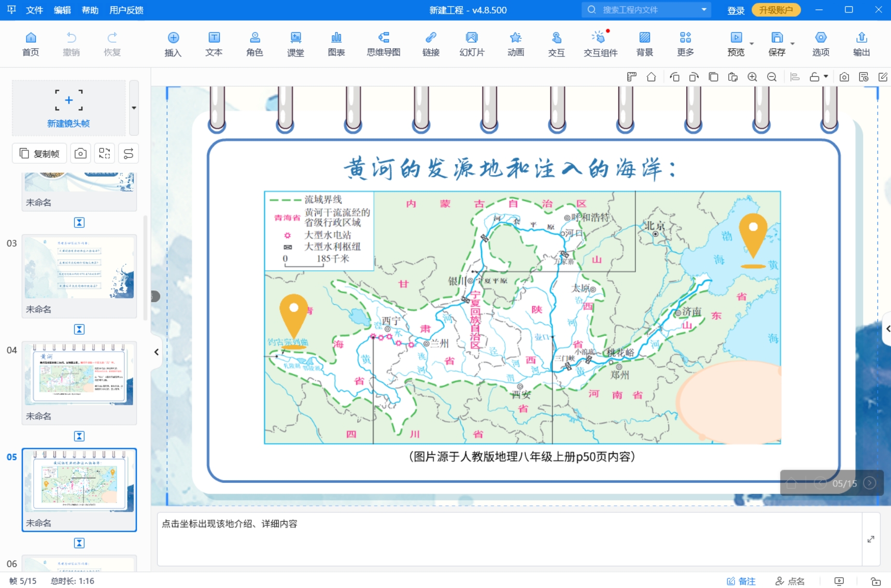Click the 恢复 redo button
Viewport: 891px width, 588px height.
pos(112,44)
